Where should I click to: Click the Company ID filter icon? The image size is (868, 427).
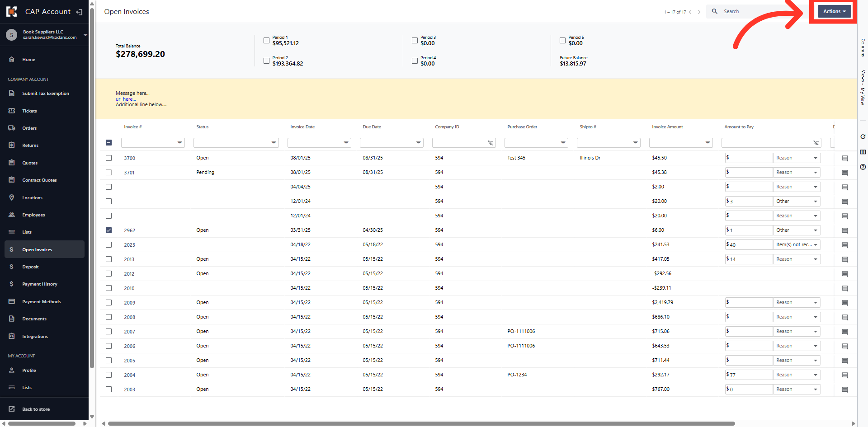pos(491,143)
